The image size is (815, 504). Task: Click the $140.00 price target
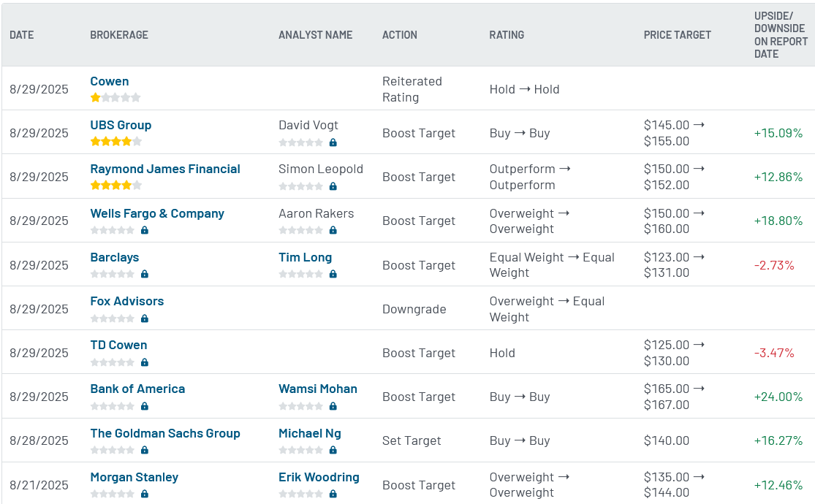click(x=667, y=440)
